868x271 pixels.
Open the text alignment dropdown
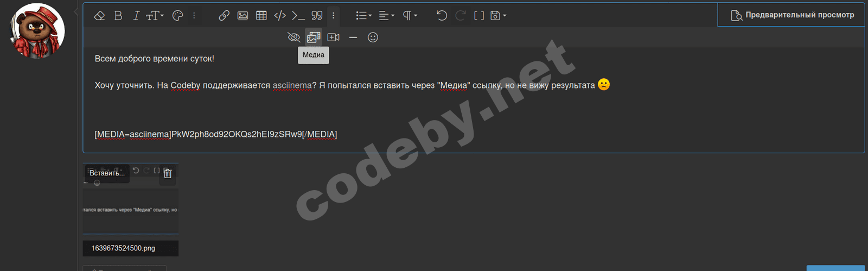(x=386, y=16)
